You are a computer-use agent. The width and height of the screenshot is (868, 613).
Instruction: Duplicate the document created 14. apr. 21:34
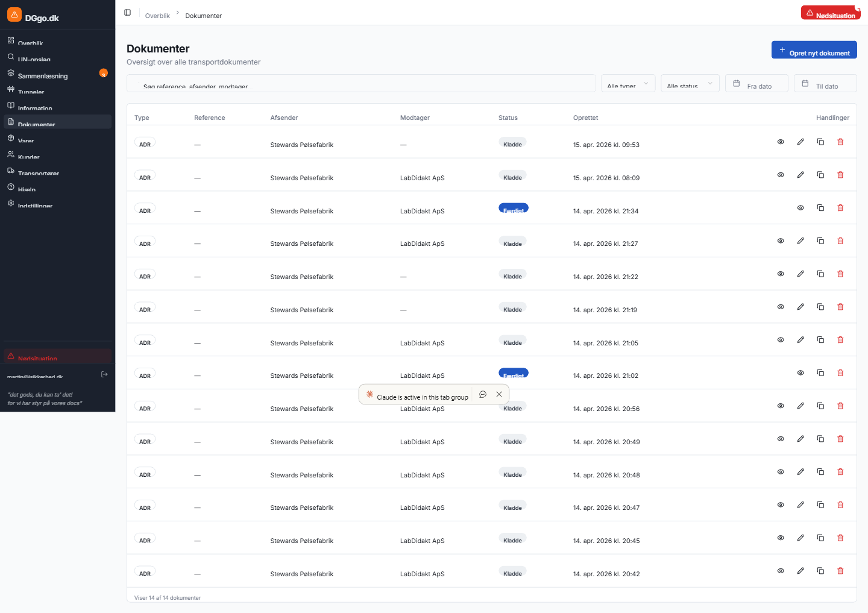coord(820,208)
